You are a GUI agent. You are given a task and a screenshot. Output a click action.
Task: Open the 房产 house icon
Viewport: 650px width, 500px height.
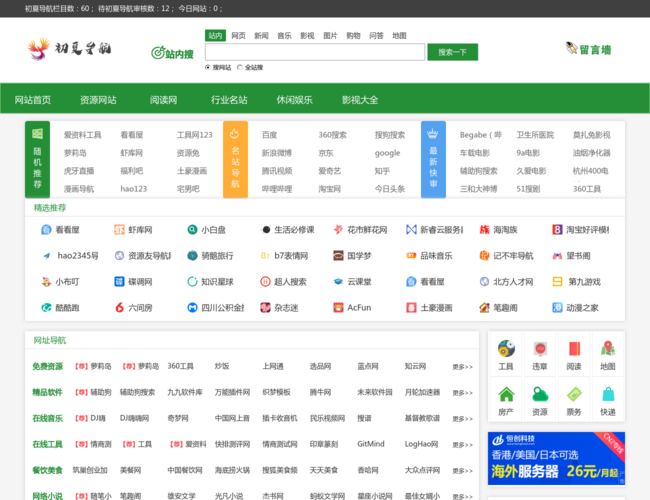(506, 394)
